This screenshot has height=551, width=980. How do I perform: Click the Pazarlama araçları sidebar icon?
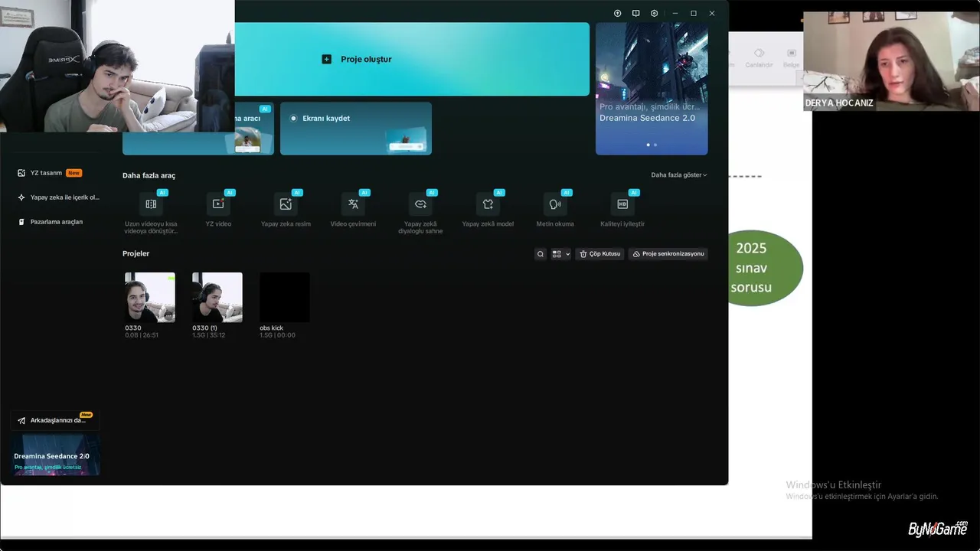pyautogui.click(x=21, y=222)
